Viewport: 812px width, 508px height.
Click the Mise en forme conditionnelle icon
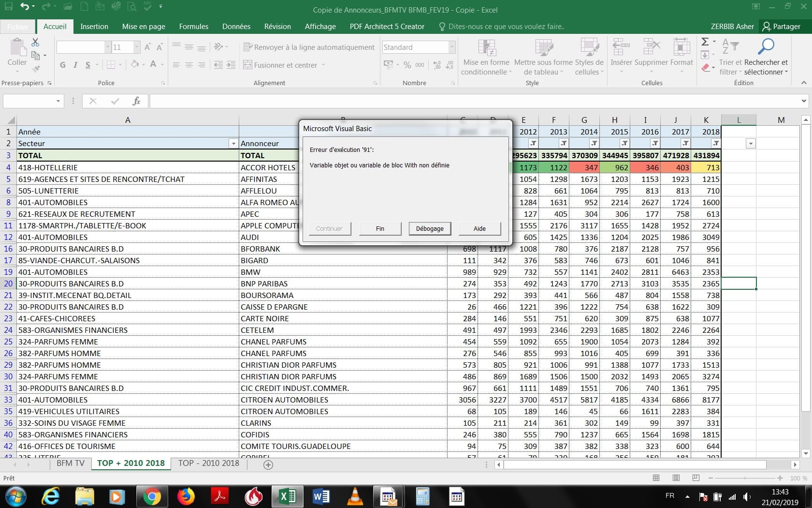(x=486, y=48)
